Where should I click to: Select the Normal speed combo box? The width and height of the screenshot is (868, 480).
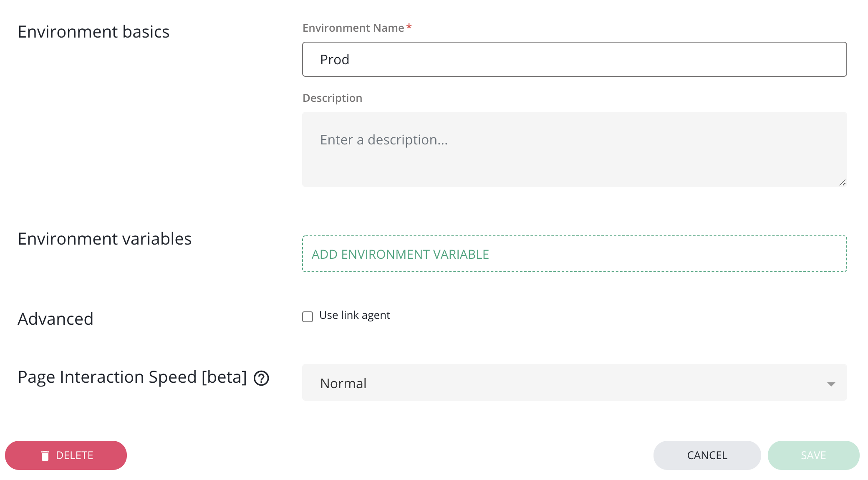tap(574, 383)
